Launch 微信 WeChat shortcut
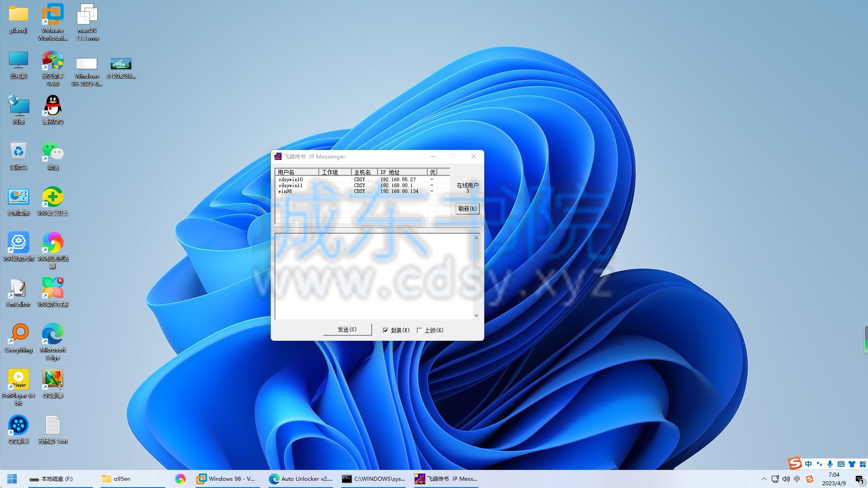Image resolution: width=868 pixels, height=488 pixels. [x=52, y=155]
